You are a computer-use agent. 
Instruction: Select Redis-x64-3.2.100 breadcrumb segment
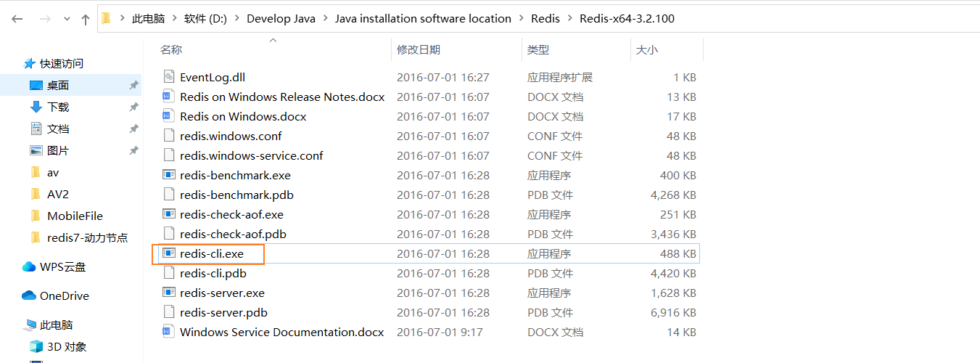pos(627,18)
